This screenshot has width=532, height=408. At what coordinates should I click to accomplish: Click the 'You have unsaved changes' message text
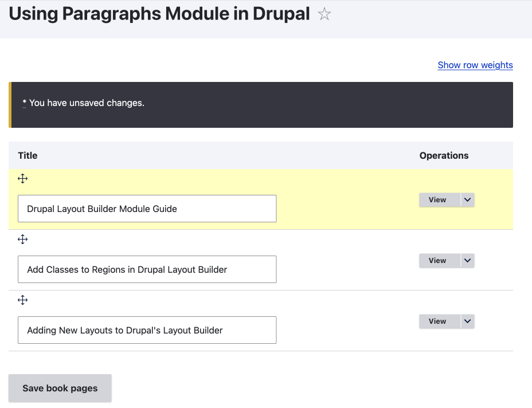click(87, 103)
